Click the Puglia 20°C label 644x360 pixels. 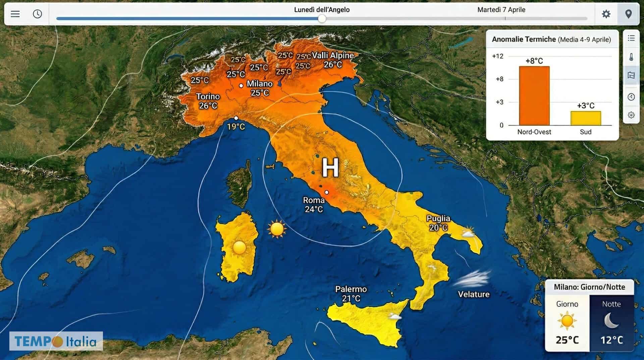click(438, 223)
